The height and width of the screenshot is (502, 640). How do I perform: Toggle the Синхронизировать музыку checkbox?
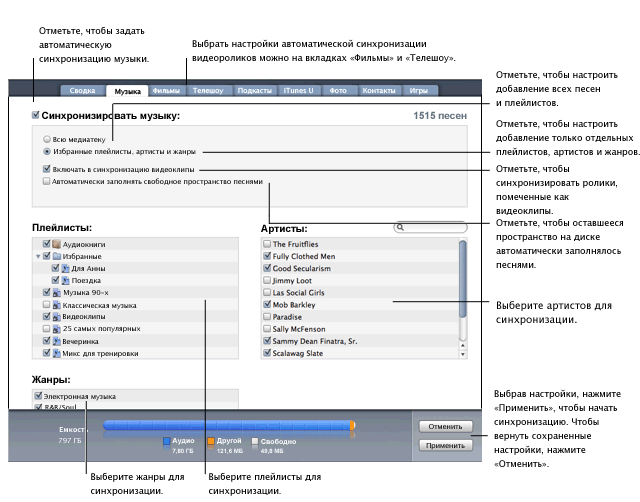tap(36, 115)
